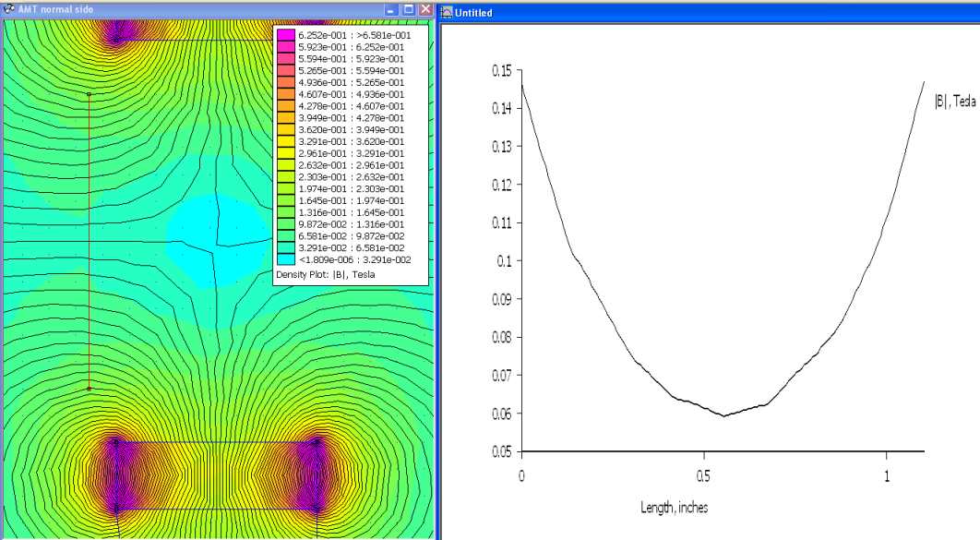Click the orange swatch for 4.607e-001 : 4.936e-001
The height and width of the screenshot is (540, 980).
click(x=286, y=94)
